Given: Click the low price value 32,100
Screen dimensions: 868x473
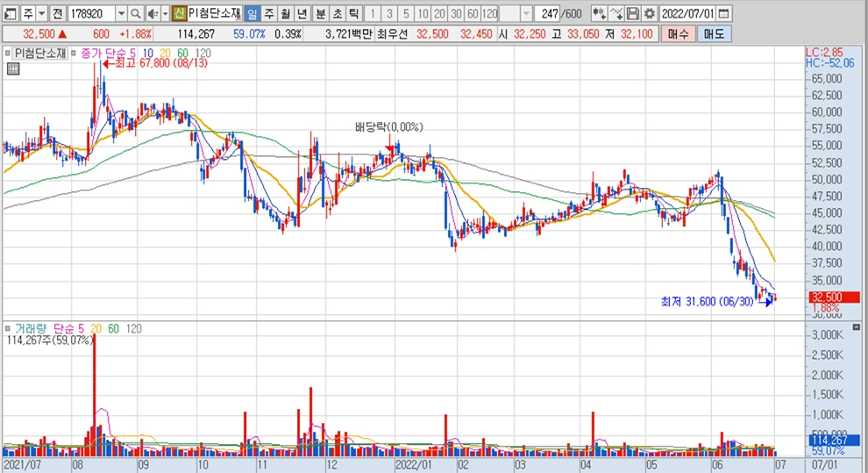Looking at the screenshot, I should click(637, 33).
